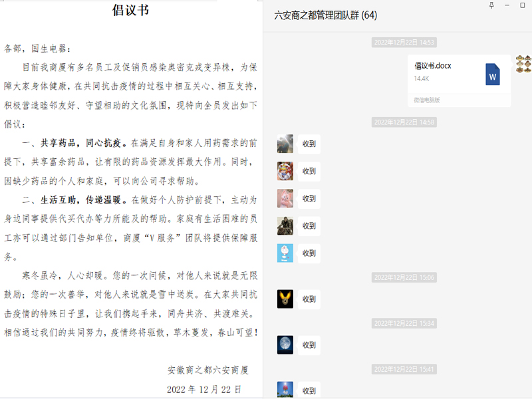Click the signature 安徽商之都六安商厦
Image resolution: width=532 pixels, height=399 pixels.
click(211, 370)
